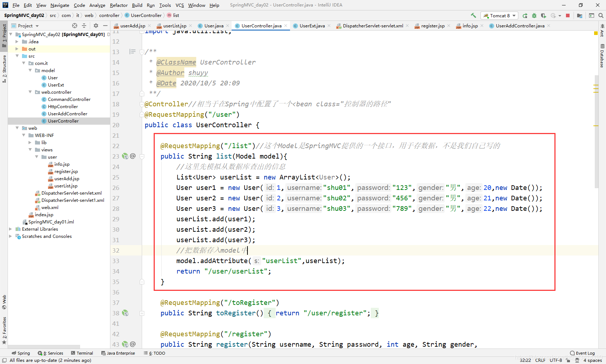Close the UserController.java tab
Viewport: 606px width, 364px height.
coord(286,26)
